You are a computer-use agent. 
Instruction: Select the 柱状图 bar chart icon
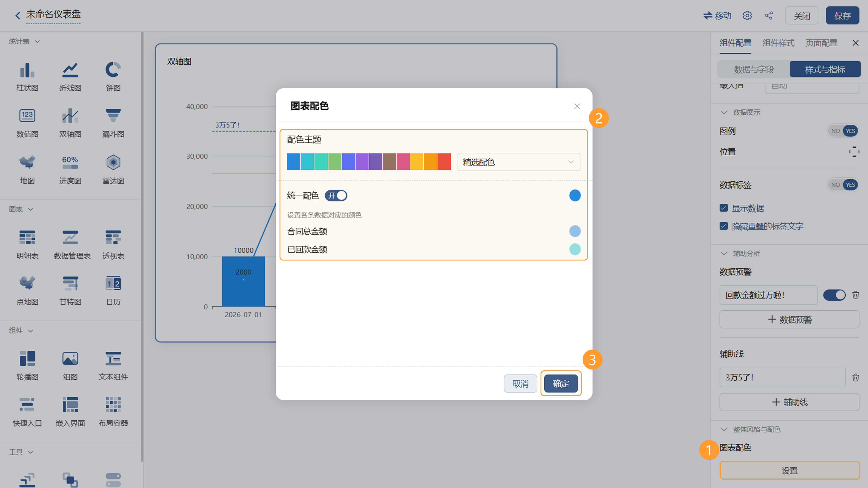tap(27, 70)
